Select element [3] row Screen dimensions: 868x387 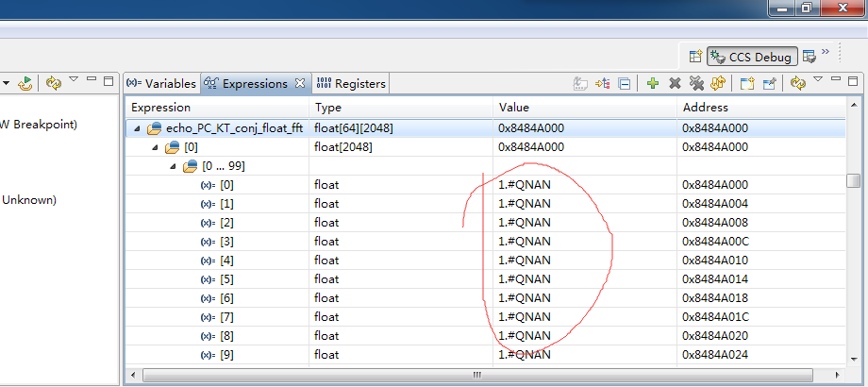486,242
